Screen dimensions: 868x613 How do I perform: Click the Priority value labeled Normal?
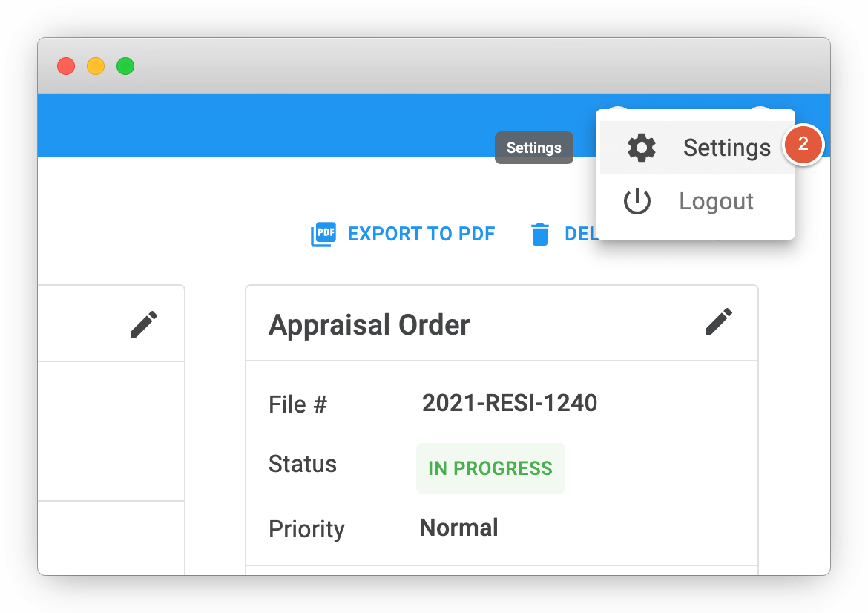[x=458, y=528]
